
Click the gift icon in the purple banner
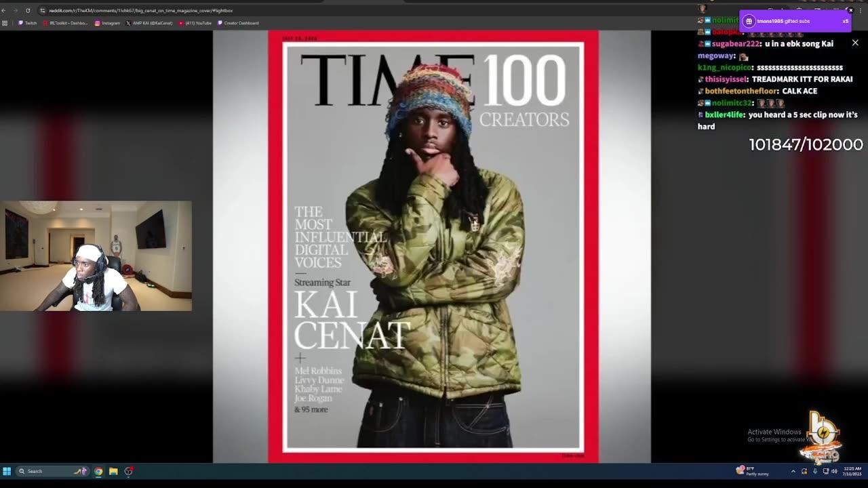tap(749, 21)
